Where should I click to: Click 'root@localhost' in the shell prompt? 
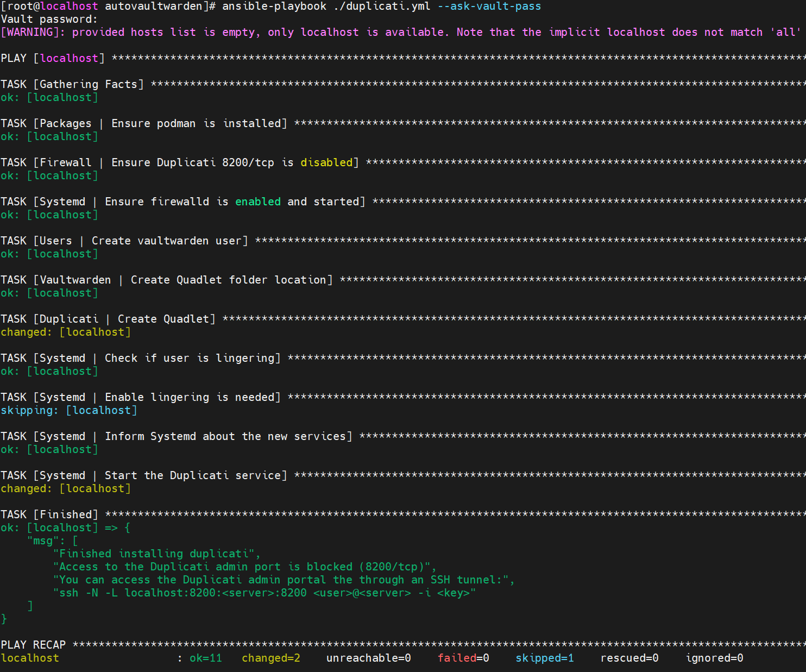pyautogui.click(x=53, y=7)
